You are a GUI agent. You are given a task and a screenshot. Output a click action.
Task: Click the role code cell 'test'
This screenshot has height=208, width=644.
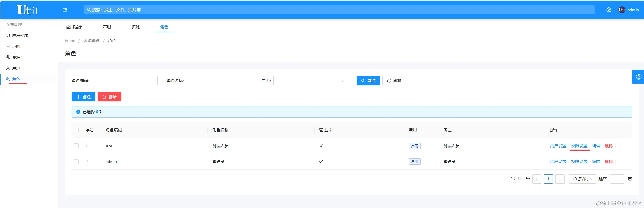click(x=109, y=146)
